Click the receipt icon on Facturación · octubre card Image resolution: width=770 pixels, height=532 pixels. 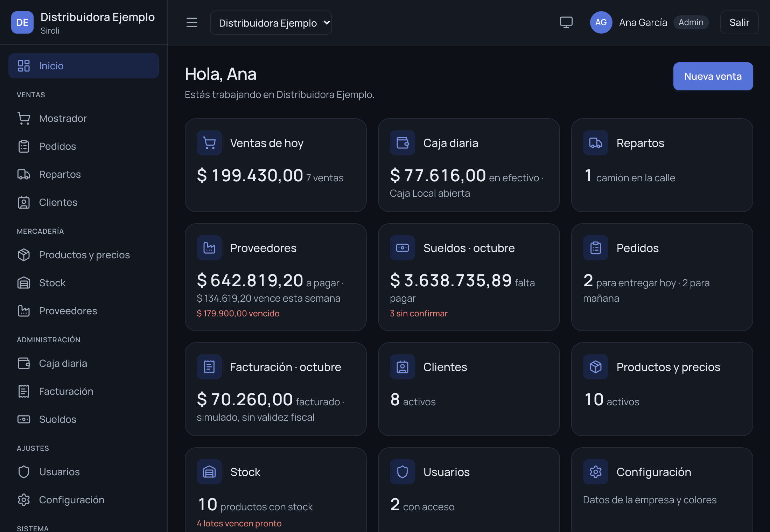tap(209, 367)
